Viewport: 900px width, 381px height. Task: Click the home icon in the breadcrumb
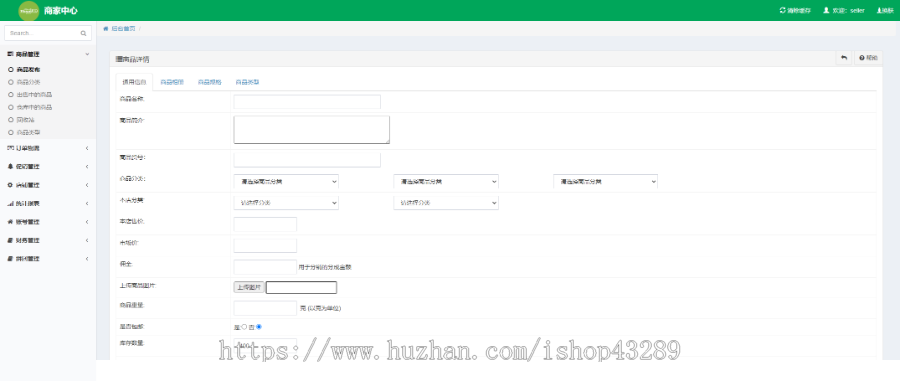click(106, 28)
